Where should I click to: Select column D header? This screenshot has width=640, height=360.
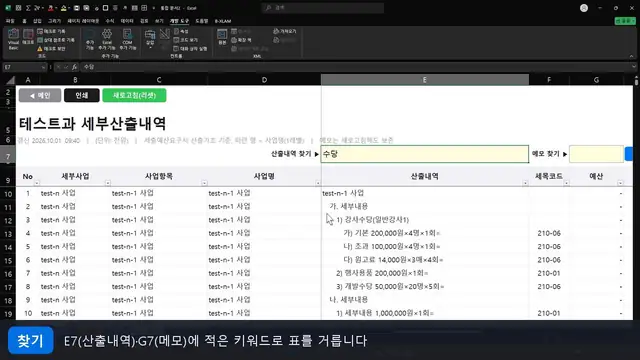(x=264, y=80)
